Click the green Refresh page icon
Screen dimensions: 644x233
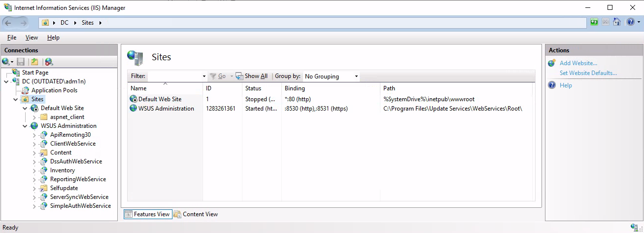click(x=594, y=22)
